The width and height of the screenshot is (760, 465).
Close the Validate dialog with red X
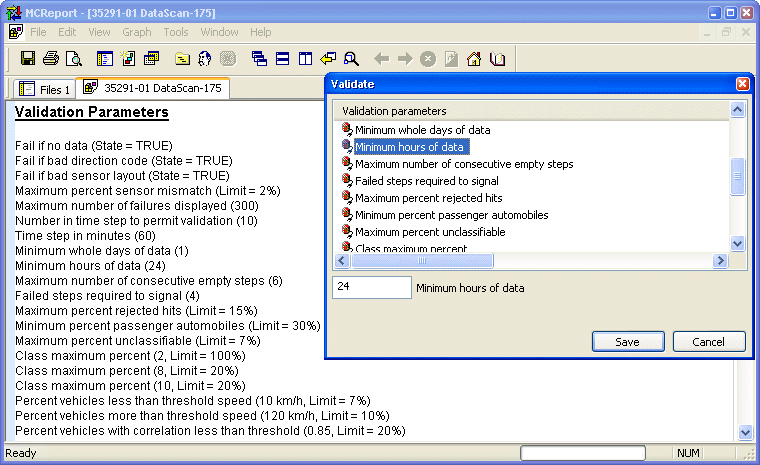[x=742, y=84]
